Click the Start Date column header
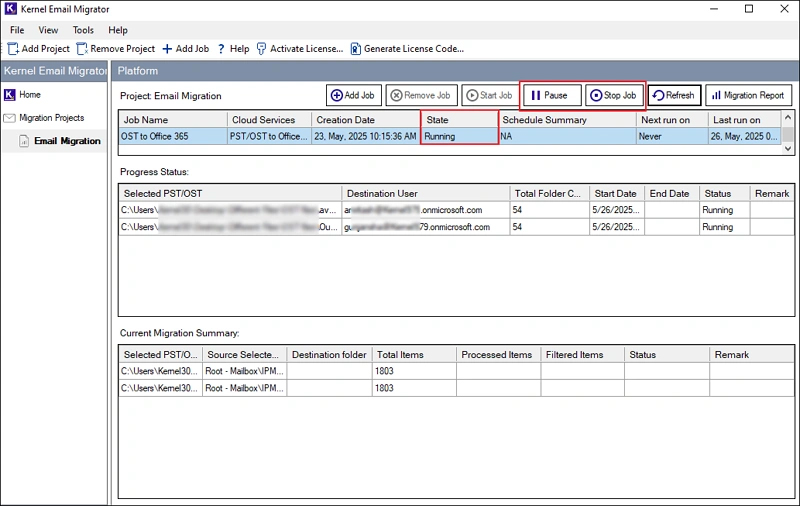This screenshot has height=506, width=800. pos(617,193)
